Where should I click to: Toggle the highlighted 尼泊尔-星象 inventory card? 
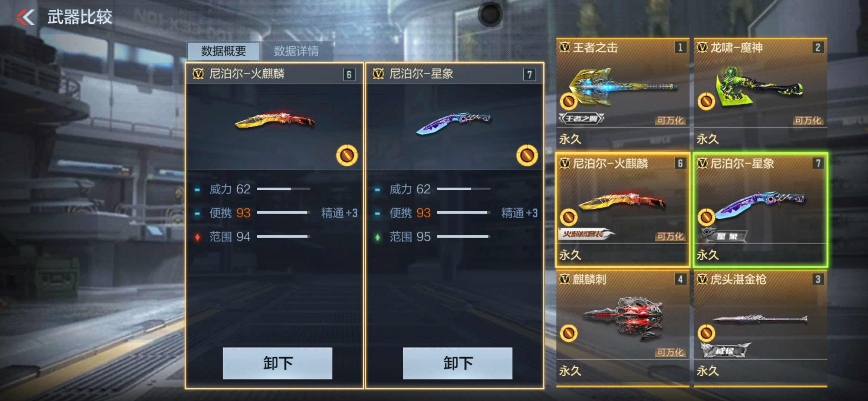coord(760,210)
